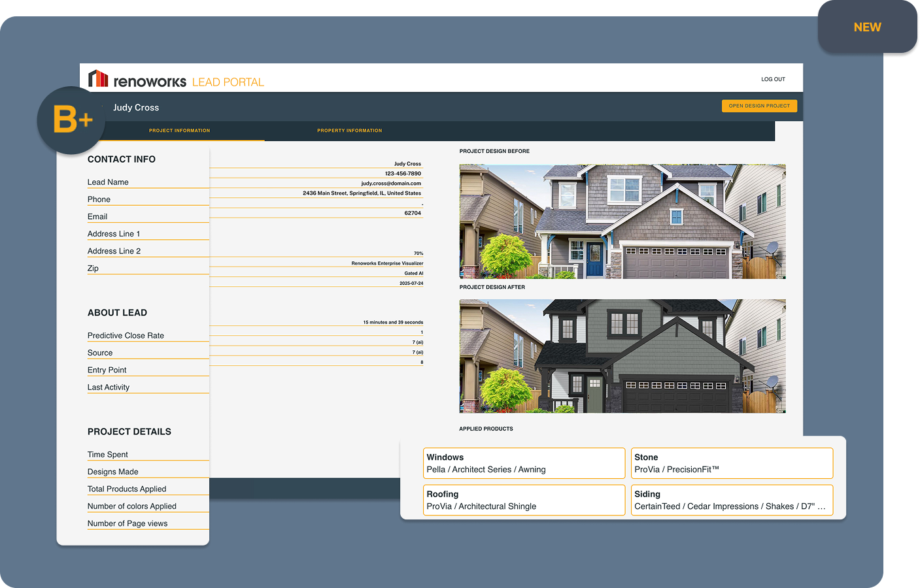Click the Judy Cross lead name header
This screenshot has width=920, height=588.
[x=136, y=108]
